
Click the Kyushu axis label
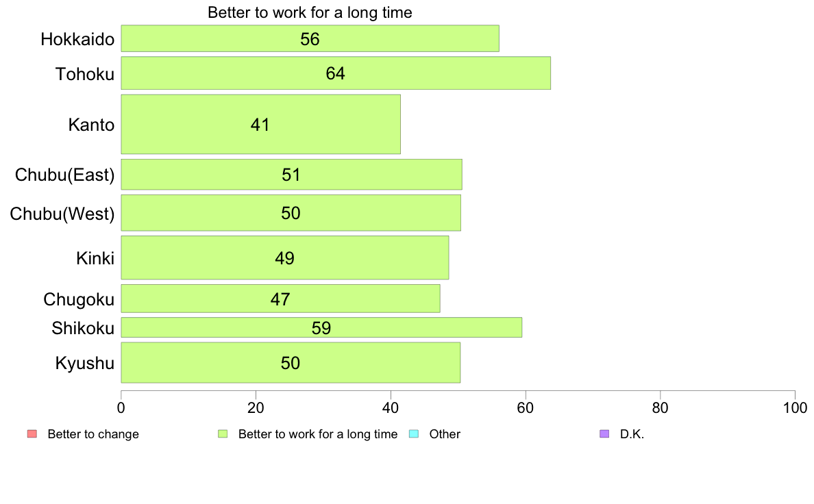point(84,364)
